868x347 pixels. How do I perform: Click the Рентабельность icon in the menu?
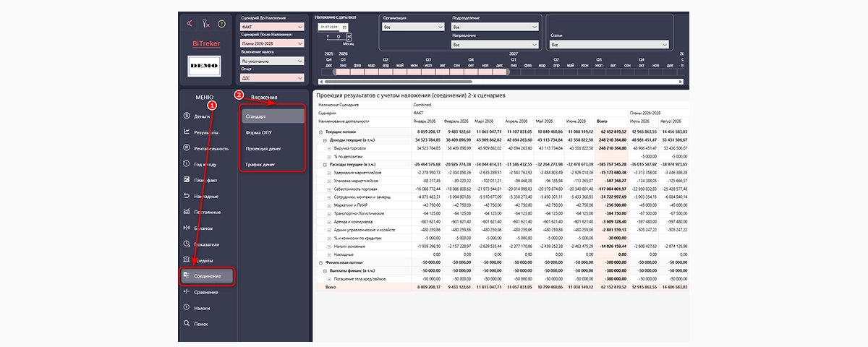pos(187,147)
